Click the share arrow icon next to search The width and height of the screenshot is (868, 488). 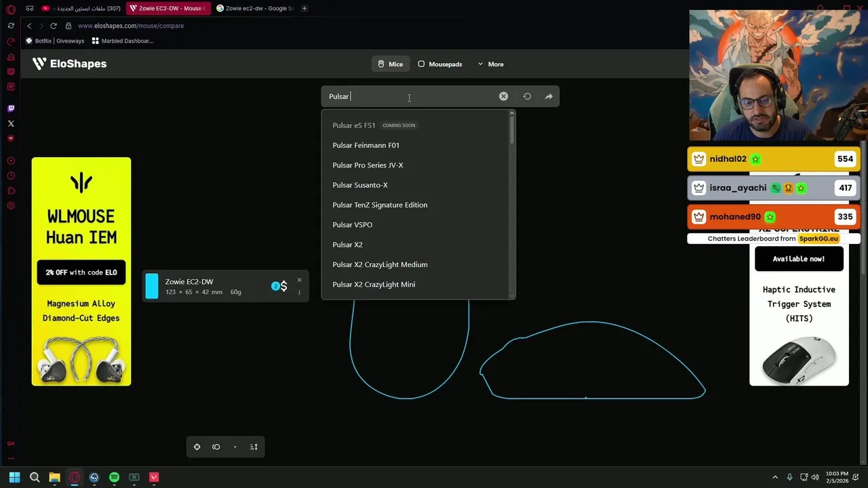tap(549, 96)
